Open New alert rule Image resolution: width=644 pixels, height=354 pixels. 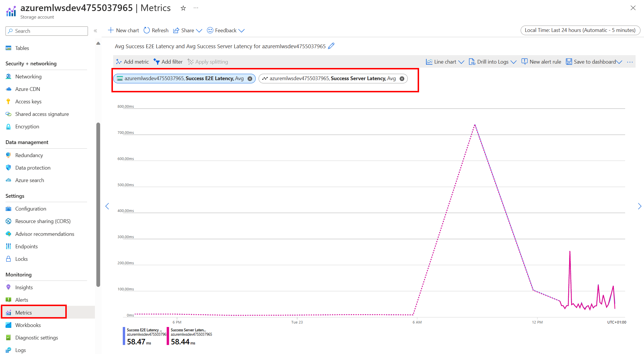(x=541, y=62)
